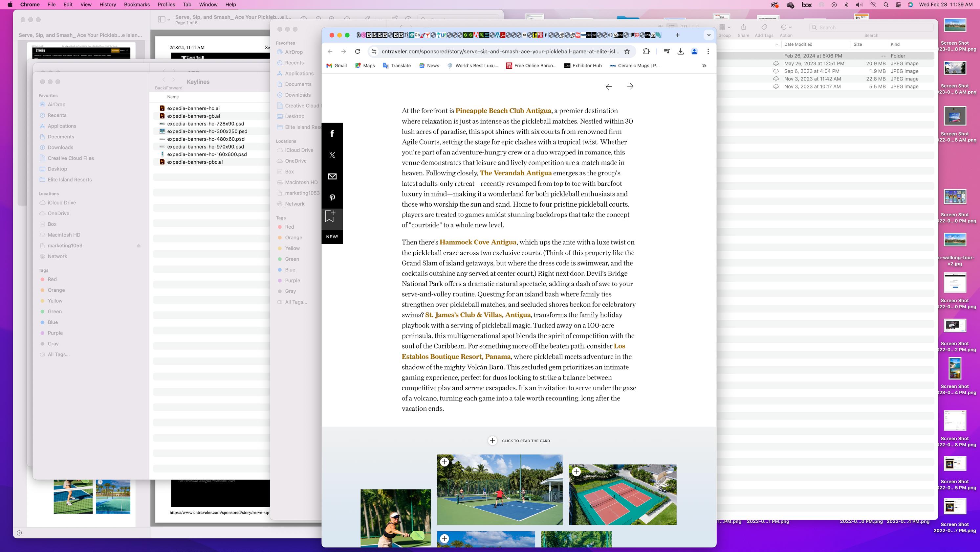
Task: Open Chrome downloads icon
Action: (x=681, y=51)
